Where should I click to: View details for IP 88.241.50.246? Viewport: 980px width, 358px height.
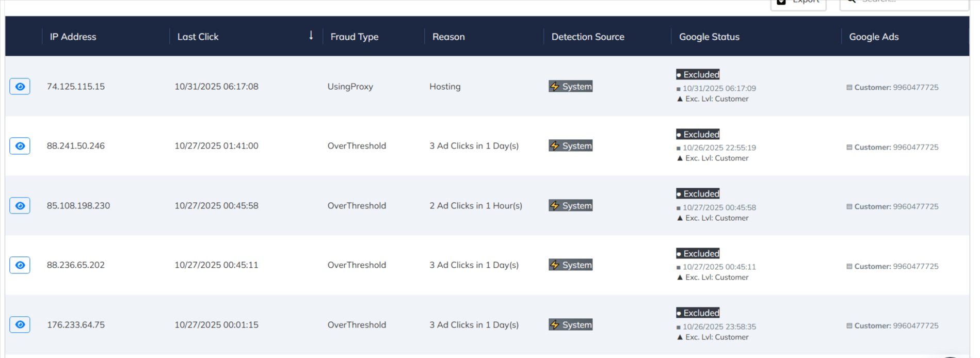[20, 146]
